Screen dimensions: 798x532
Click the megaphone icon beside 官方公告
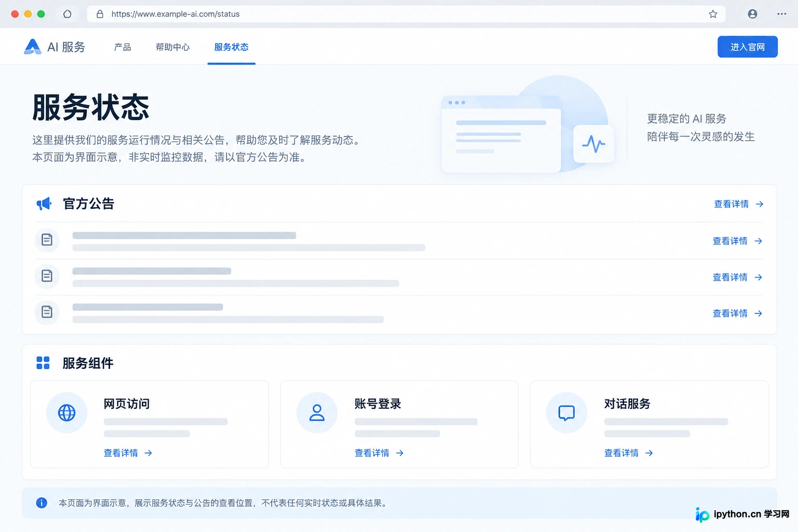pyautogui.click(x=44, y=204)
